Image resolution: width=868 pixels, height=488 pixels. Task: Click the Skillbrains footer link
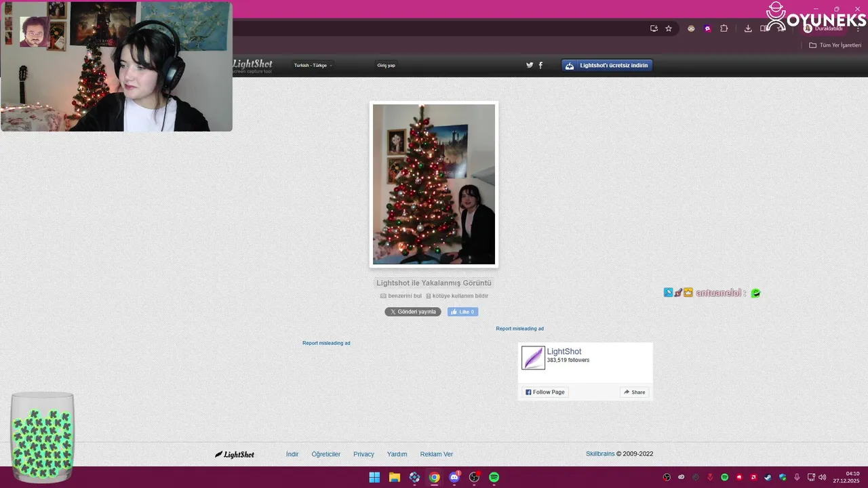(600, 454)
